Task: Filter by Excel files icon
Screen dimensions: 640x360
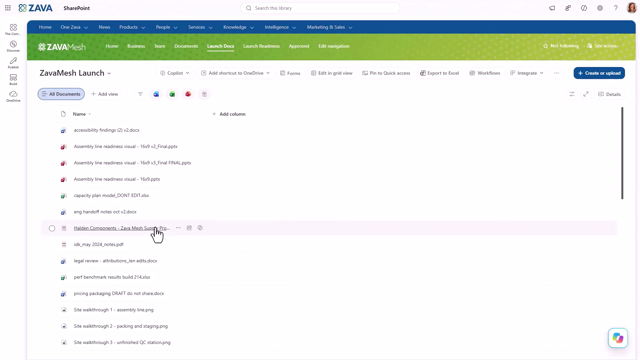Action: point(172,94)
